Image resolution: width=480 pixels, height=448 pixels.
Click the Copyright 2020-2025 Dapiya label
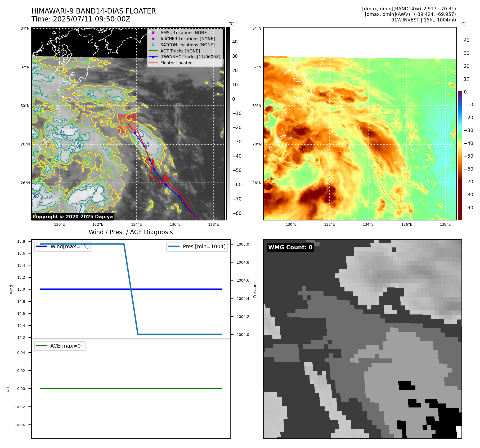click(x=73, y=217)
